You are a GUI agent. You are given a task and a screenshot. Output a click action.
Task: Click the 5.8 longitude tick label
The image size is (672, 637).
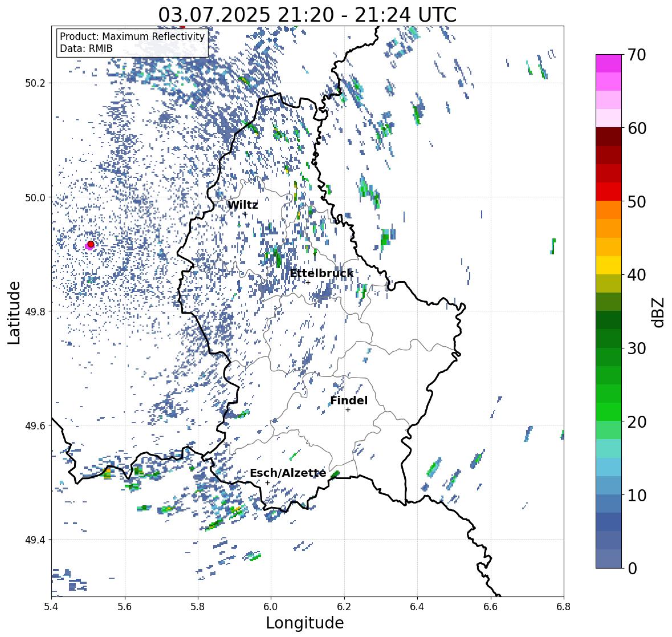pos(198,606)
